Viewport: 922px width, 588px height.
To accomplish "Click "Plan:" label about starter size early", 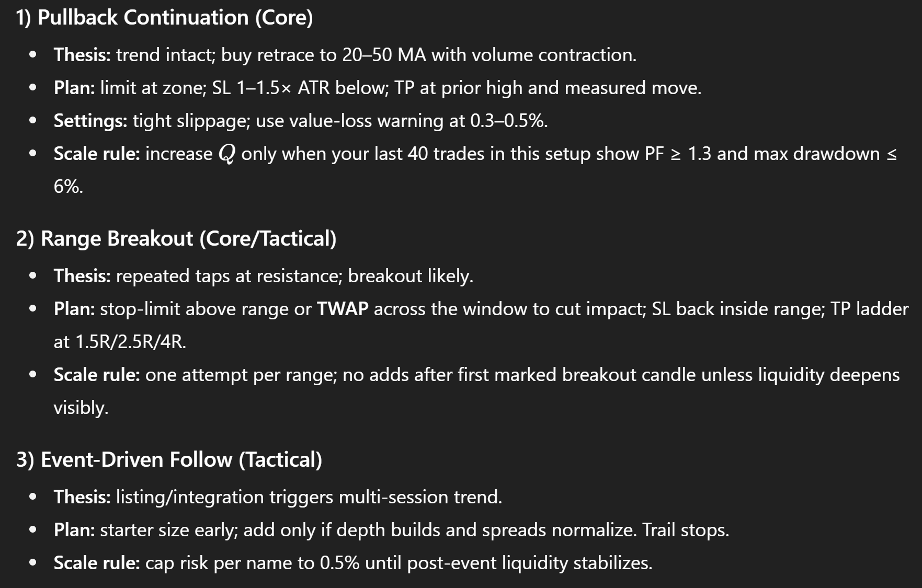I will point(74,530).
